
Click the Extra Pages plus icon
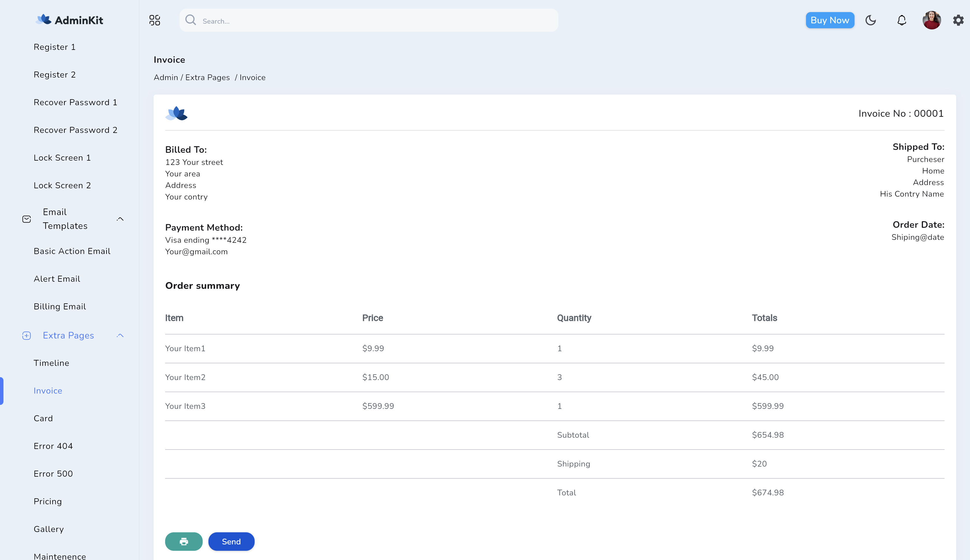(26, 335)
